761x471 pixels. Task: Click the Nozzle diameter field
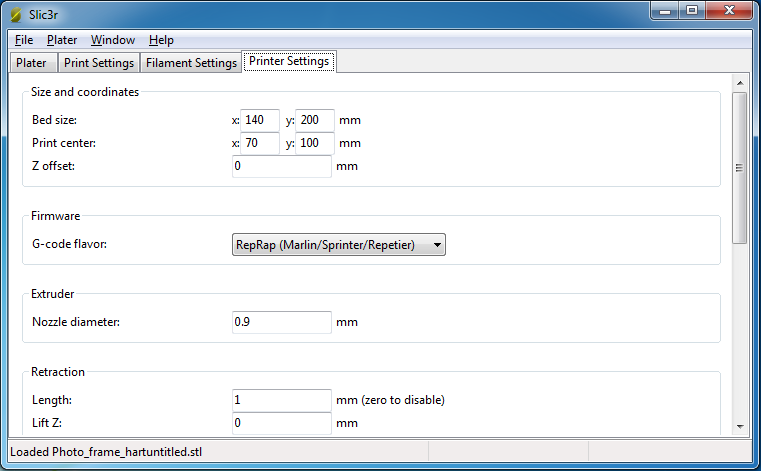pos(281,322)
